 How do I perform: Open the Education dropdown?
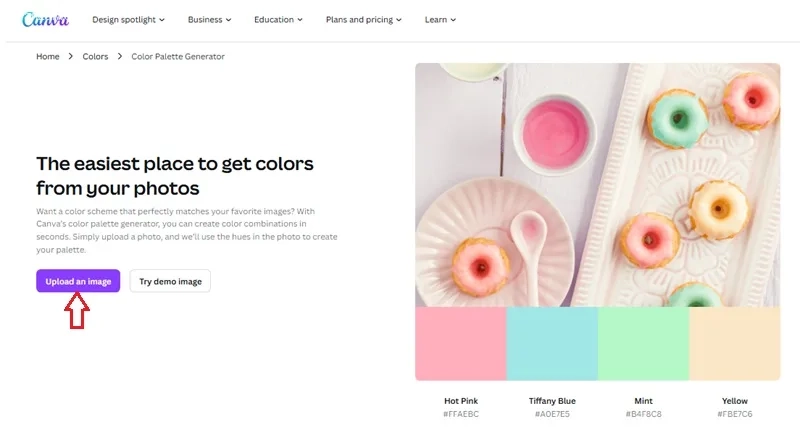pos(279,19)
